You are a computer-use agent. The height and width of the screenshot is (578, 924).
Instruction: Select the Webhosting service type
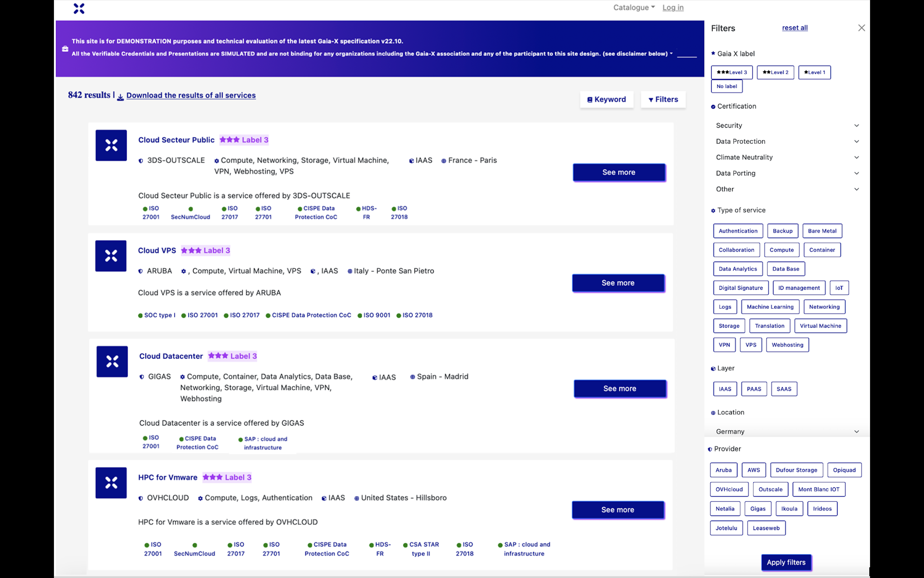point(787,345)
